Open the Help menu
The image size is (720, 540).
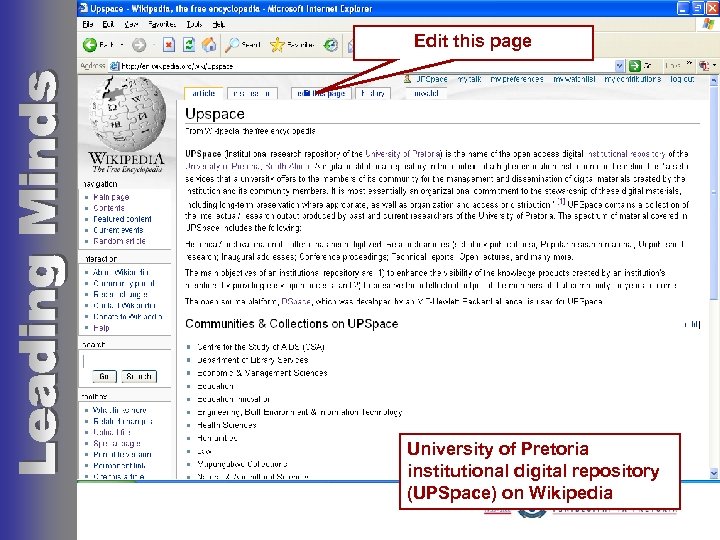coord(219,24)
